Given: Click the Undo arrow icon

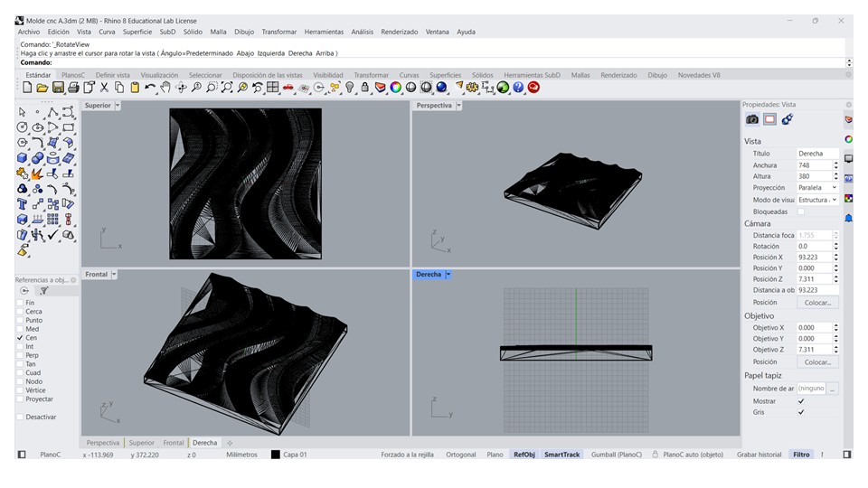Looking at the screenshot, I should click(150, 88).
